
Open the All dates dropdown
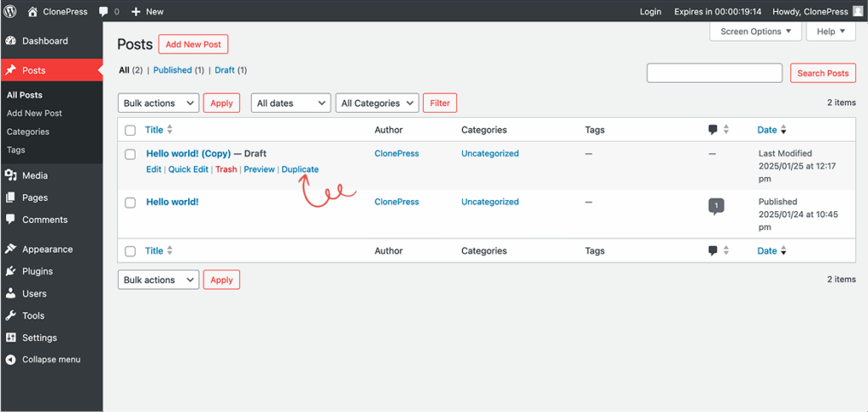[x=292, y=103]
